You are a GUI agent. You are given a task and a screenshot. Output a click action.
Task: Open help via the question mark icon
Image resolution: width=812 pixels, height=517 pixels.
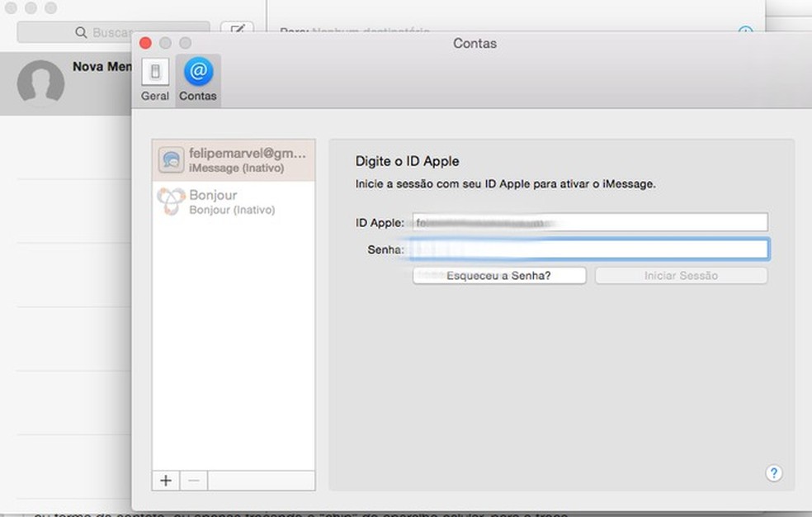773,473
